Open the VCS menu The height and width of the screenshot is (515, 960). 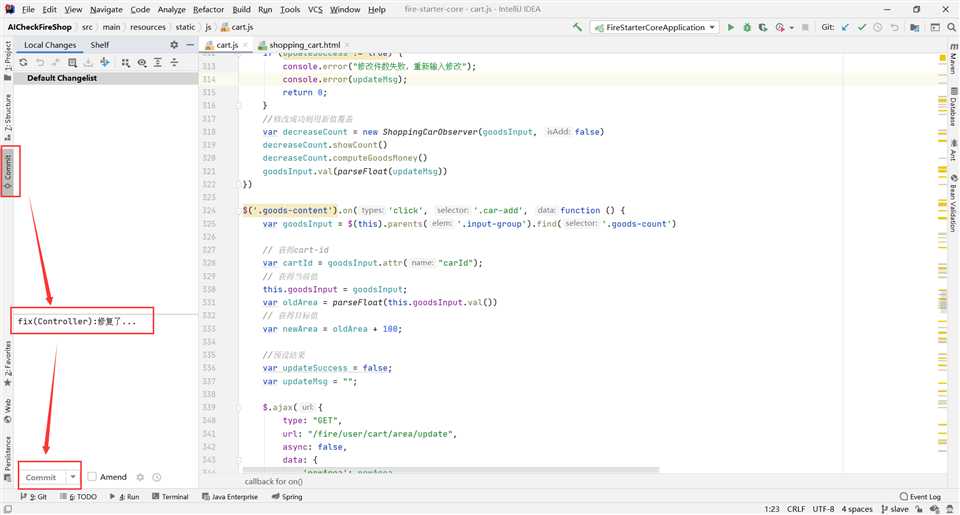point(315,9)
